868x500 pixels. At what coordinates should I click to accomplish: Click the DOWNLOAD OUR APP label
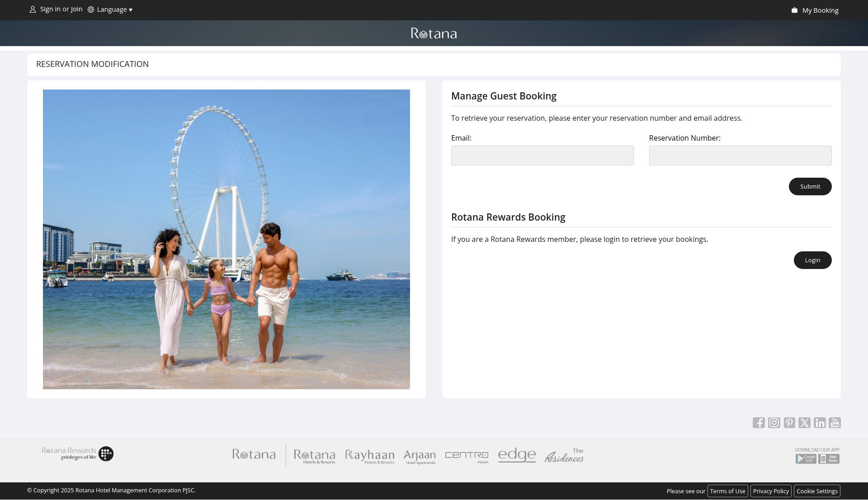[817, 450]
